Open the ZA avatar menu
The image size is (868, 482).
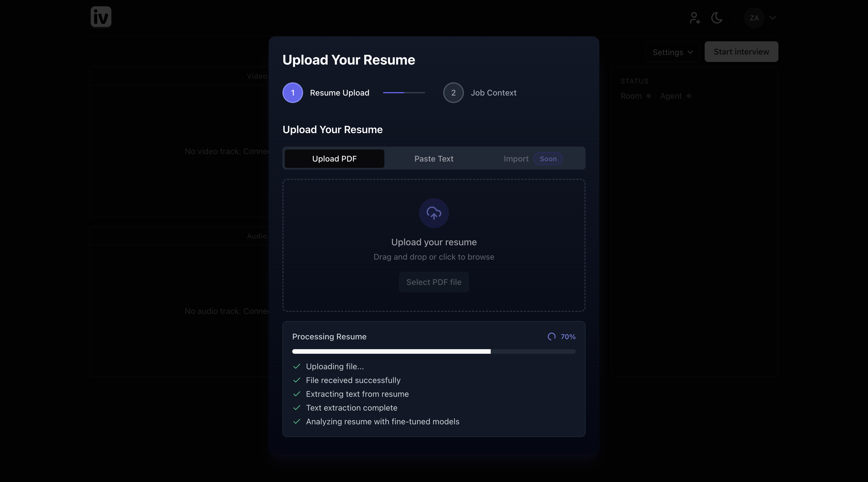pyautogui.click(x=754, y=18)
